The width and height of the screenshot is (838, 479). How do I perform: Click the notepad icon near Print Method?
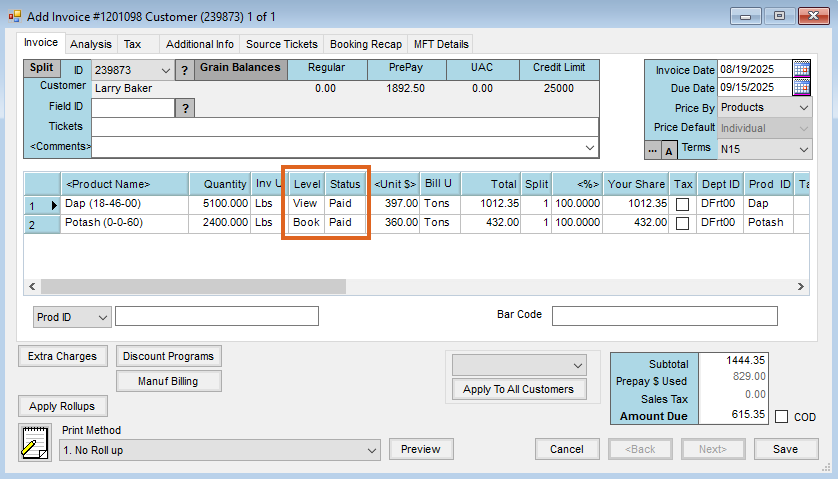click(x=34, y=441)
